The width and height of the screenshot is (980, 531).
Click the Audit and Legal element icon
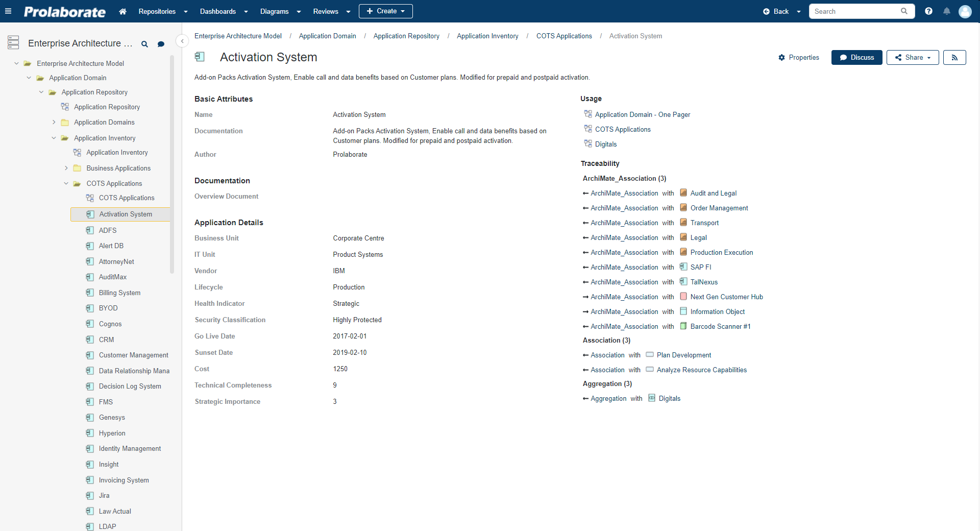(x=683, y=193)
